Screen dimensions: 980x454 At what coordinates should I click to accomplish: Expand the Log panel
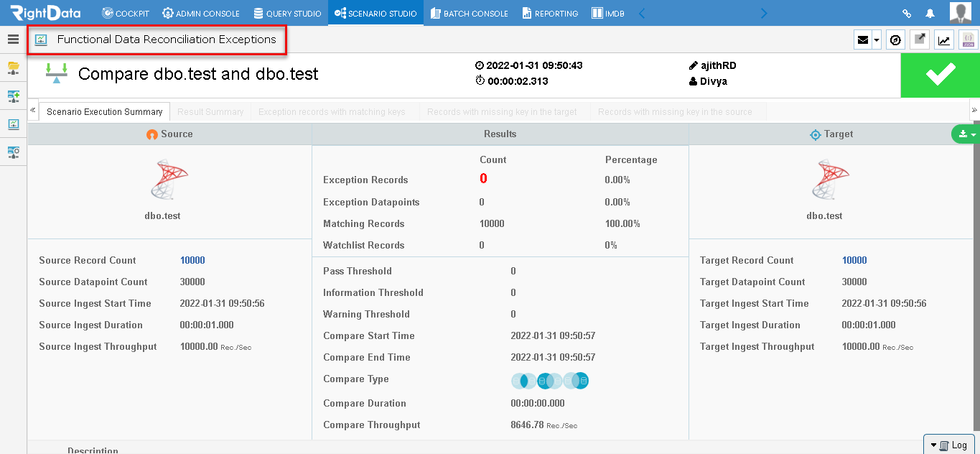point(949,445)
